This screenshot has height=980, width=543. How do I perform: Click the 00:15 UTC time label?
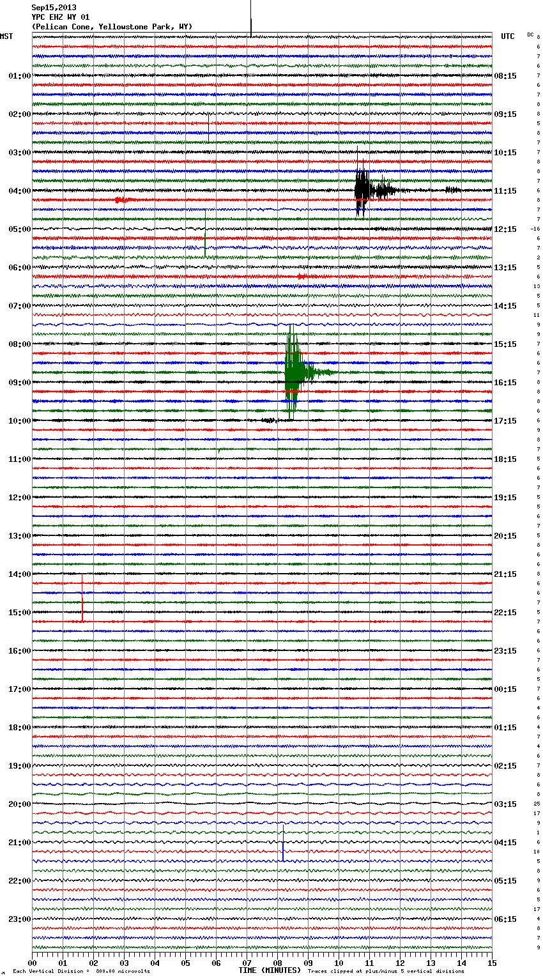point(505,689)
